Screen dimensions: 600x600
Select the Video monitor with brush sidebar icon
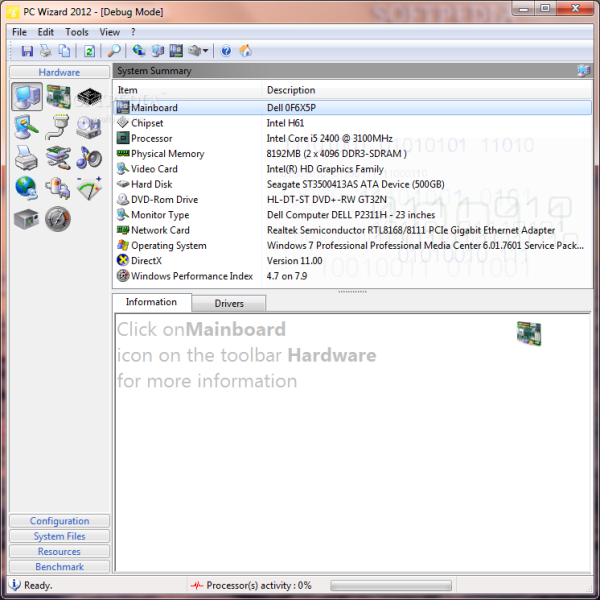[26, 127]
